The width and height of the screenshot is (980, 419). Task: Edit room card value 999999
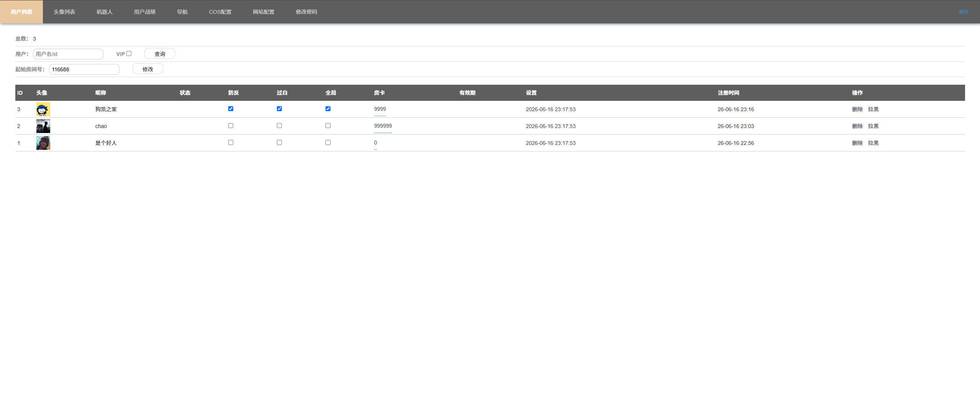coord(383,126)
